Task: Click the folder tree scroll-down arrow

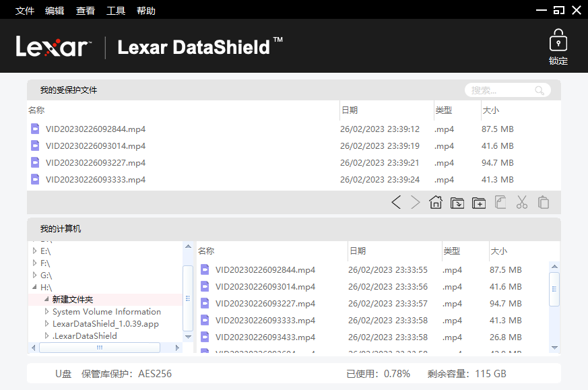Action: [x=188, y=337]
